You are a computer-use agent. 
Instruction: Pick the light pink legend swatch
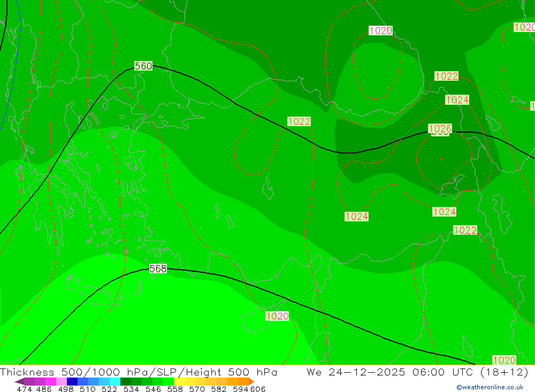(x=62, y=381)
